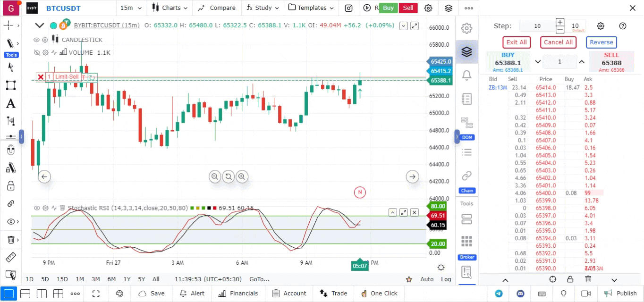The height and width of the screenshot is (302, 644).
Task: Open the 15m timeframe dropdown
Action: point(129,8)
